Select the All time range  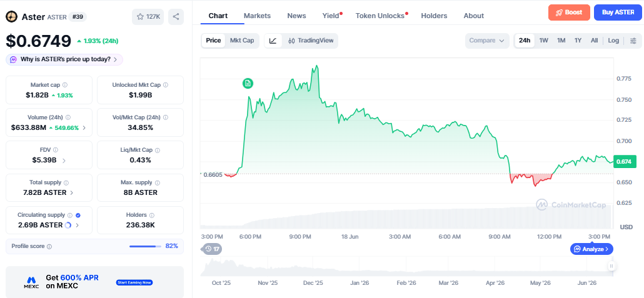[x=595, y=41]
